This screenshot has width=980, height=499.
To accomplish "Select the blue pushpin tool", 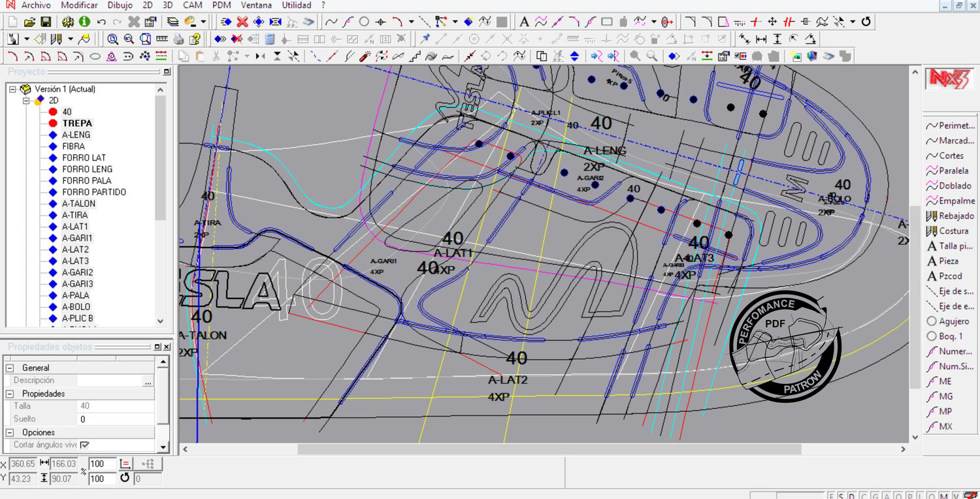I will [425, 39].
